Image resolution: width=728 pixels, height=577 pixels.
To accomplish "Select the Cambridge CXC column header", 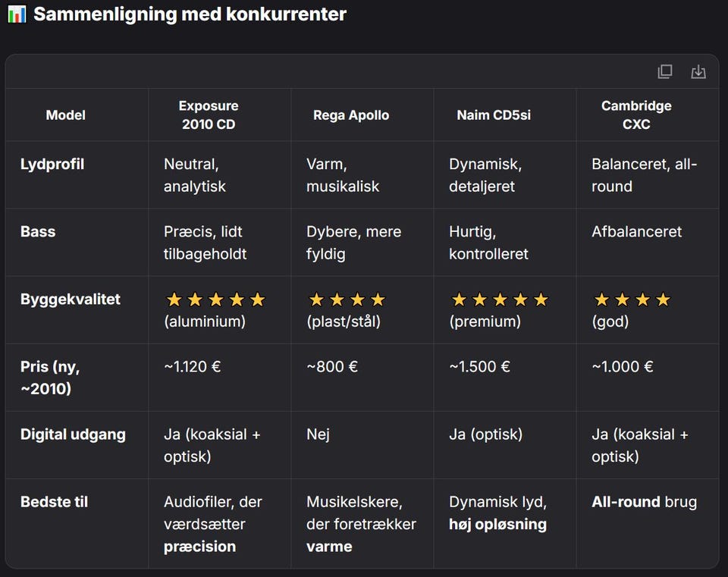I will pos(636,115).
